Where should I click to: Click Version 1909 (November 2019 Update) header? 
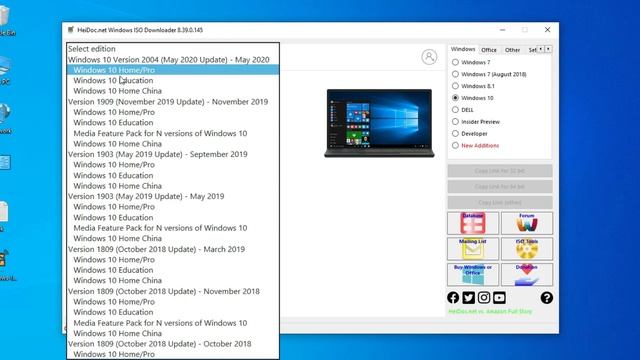pos(173,101)
